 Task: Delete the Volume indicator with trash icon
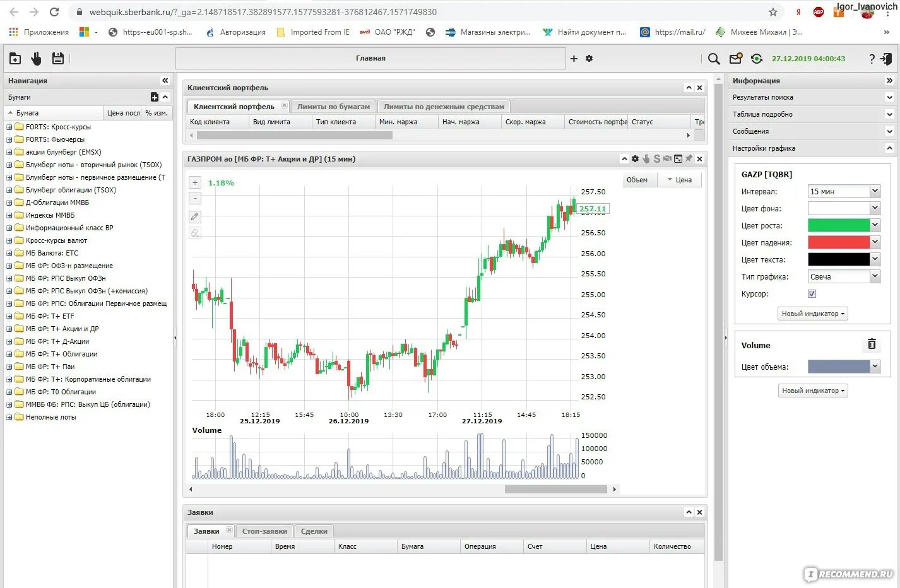[872, 344]
